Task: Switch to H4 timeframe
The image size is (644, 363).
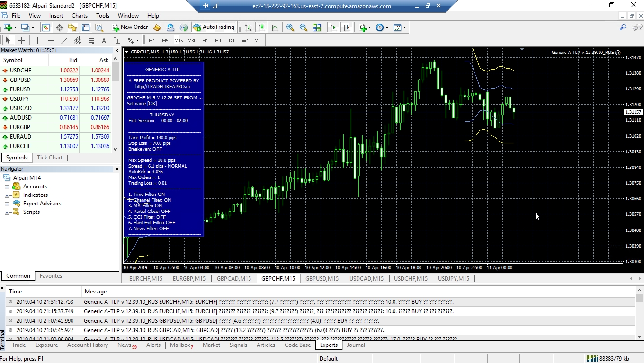Action: [218, 40]
